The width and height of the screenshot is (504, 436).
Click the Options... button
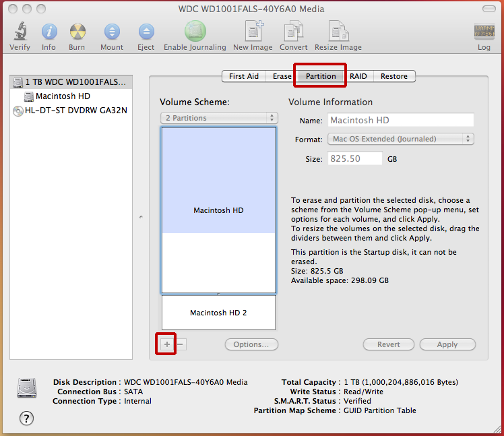251,344
